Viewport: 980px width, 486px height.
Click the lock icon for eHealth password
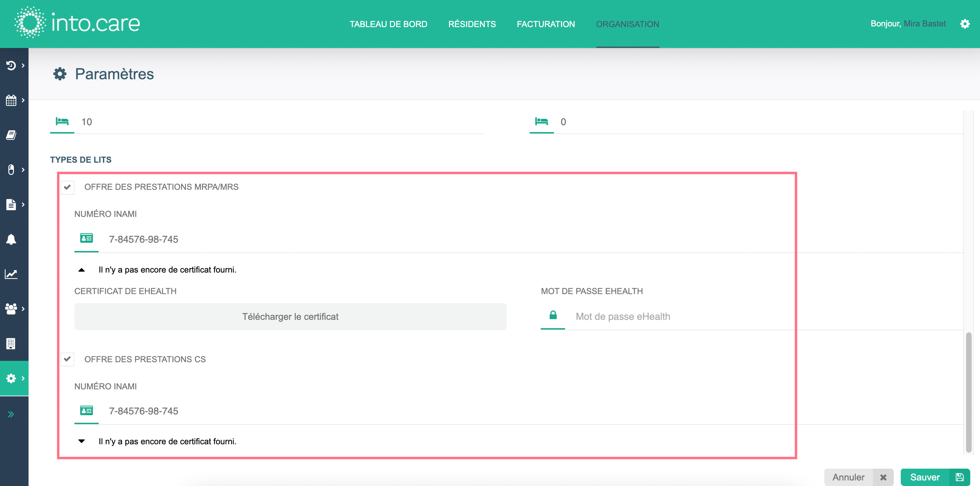pyautogui.click(x=553, y=315)
